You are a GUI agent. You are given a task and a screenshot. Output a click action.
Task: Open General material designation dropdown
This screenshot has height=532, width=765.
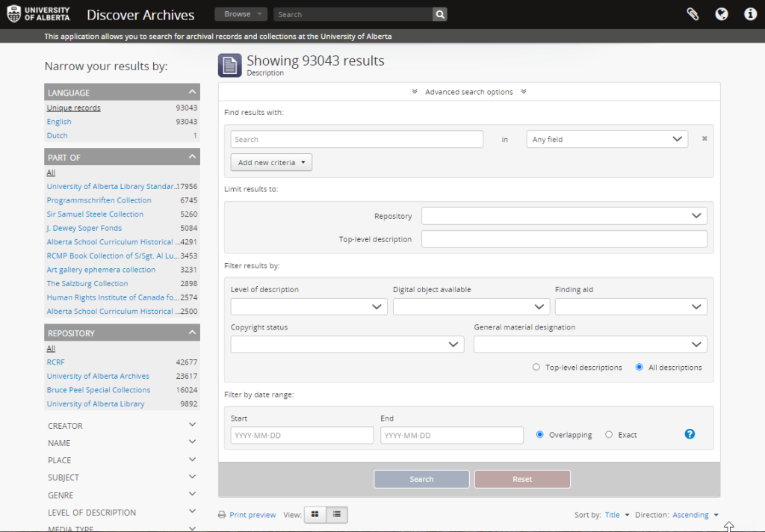[x=590, y=344]
